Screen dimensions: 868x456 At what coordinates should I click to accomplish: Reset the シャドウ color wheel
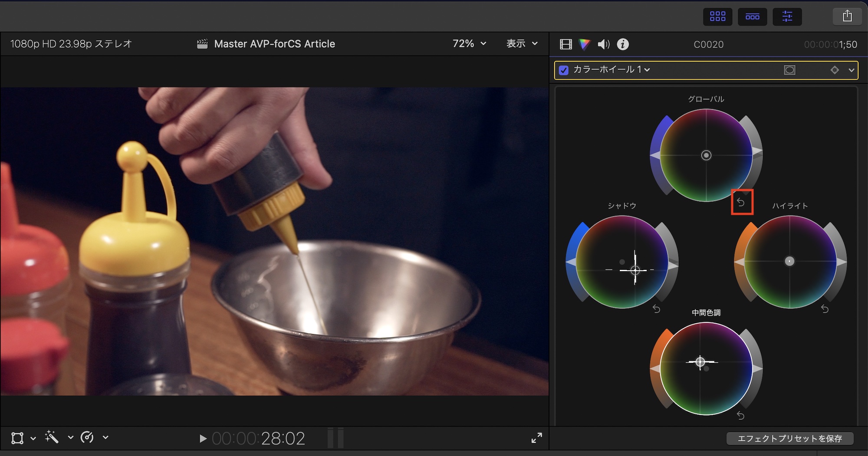coord(657,309)
